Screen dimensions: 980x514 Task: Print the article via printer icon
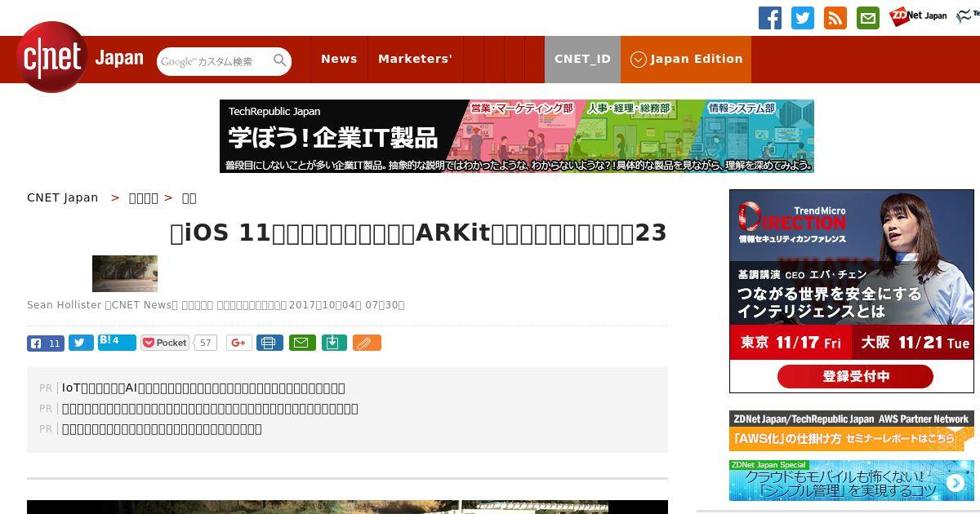(269, 343)
